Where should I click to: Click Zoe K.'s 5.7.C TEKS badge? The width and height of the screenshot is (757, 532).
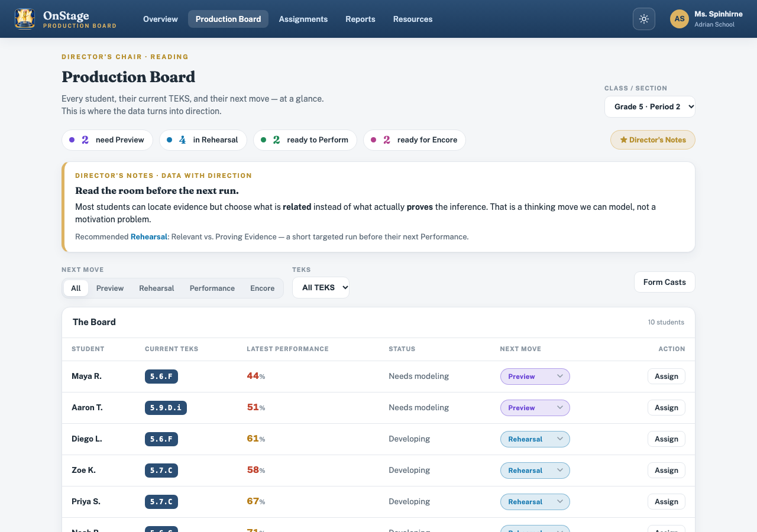tap(161, 471)
